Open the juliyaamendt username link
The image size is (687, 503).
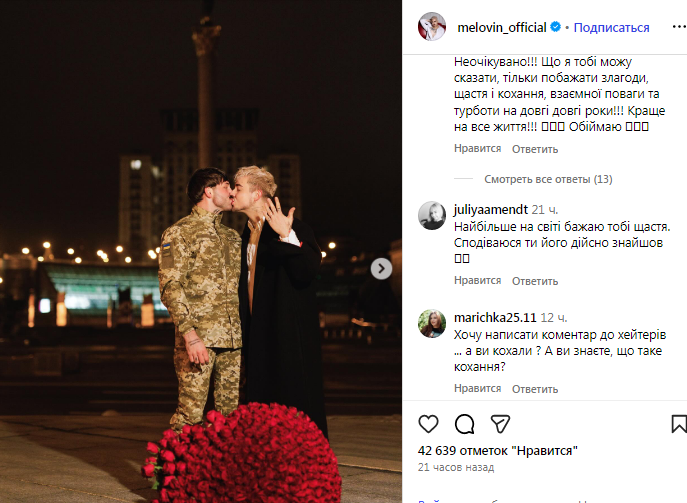(491, 210)
